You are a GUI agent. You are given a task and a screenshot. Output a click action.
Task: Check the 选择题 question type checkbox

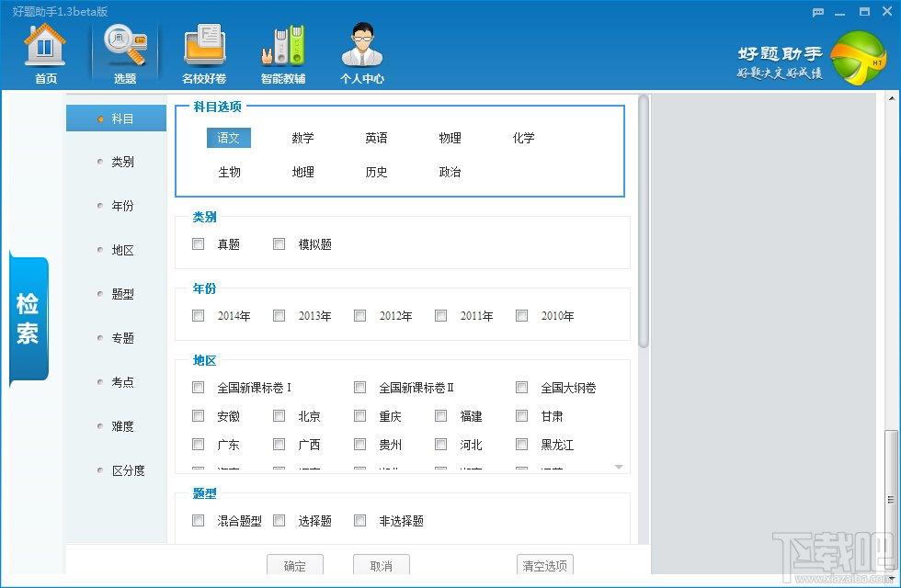coord(279,521)
